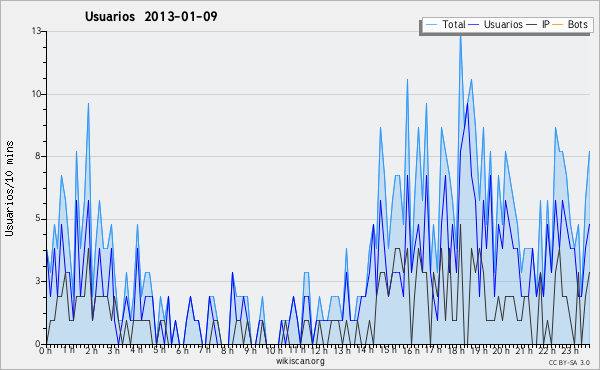This screenshot has height=370, width=600.
Task: Click the 'Total' legend entry
Action: (445, 24)
